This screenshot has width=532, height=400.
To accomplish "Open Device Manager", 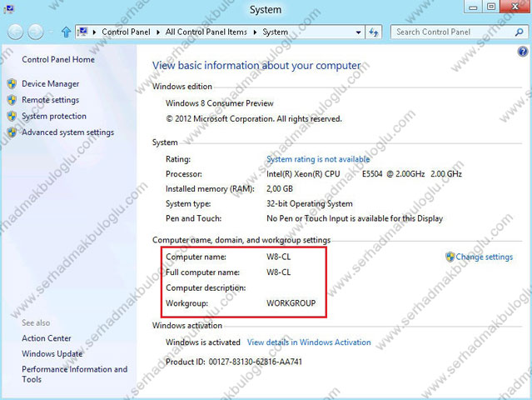I will 51,83.
